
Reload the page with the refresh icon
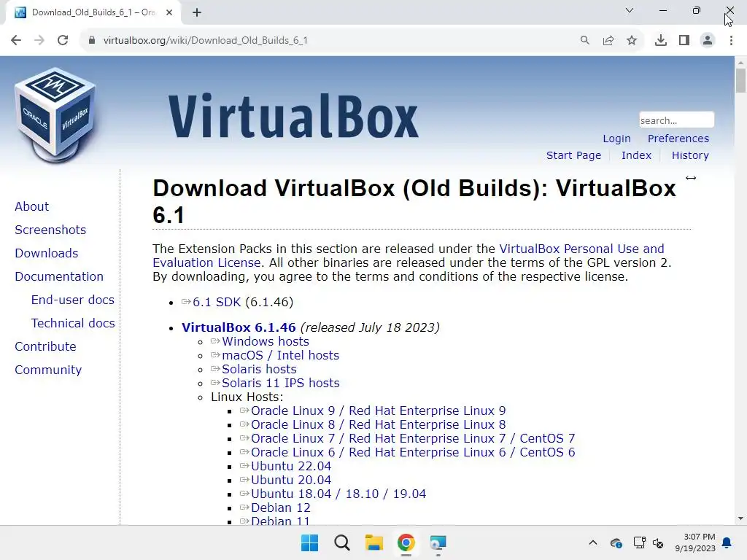(63, 41)
